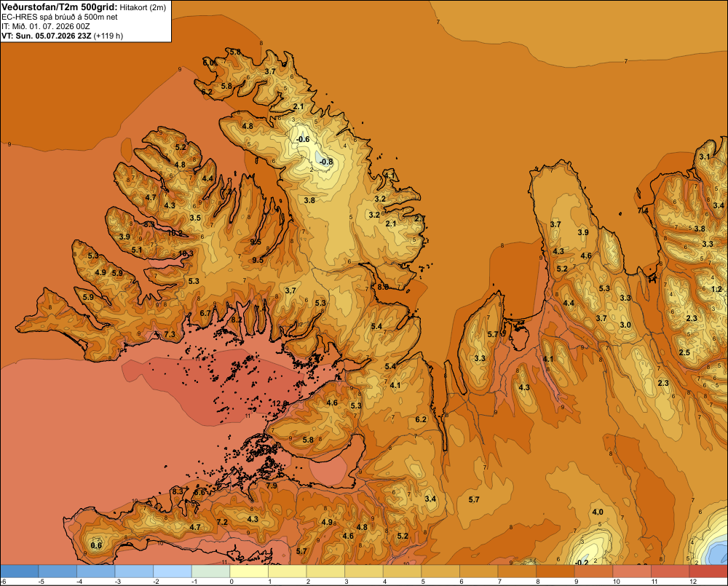Viewport: 728px width, 586px height.
Task: Click the legend swatch between 7 and 8
Action: pyautogui.click(x=517, y=571)
